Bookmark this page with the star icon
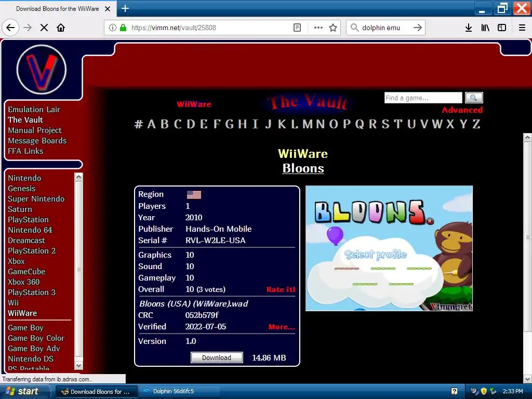This screenshot has width=532, height=399. coord(333,28)
